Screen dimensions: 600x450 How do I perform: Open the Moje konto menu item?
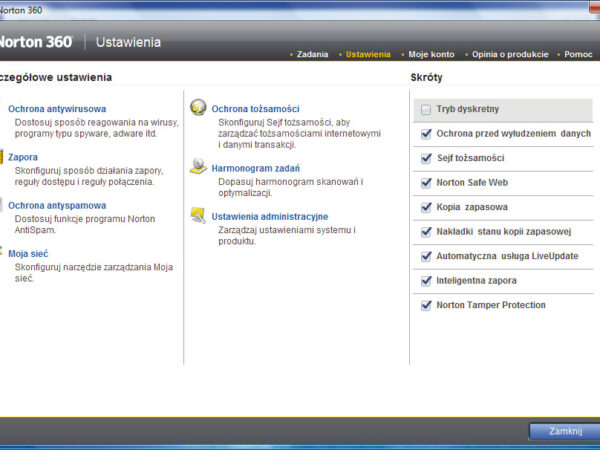(x=430, y=54)
